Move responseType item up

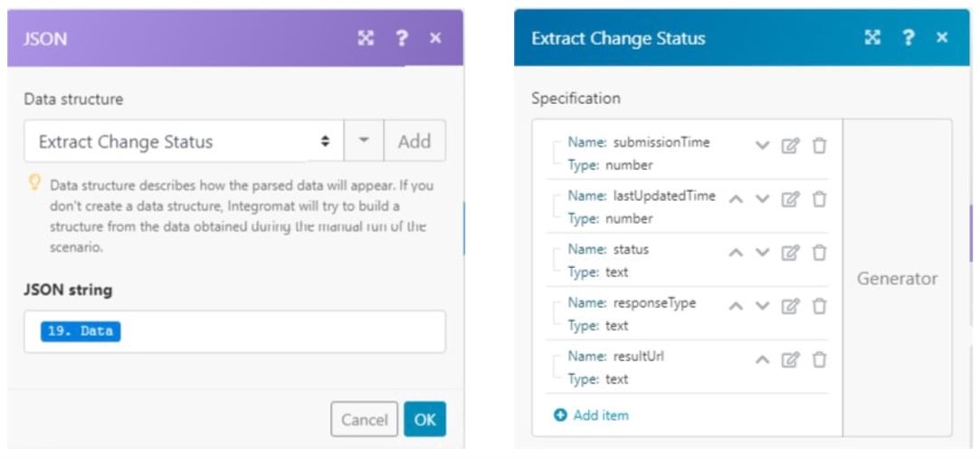click(737, 307)
